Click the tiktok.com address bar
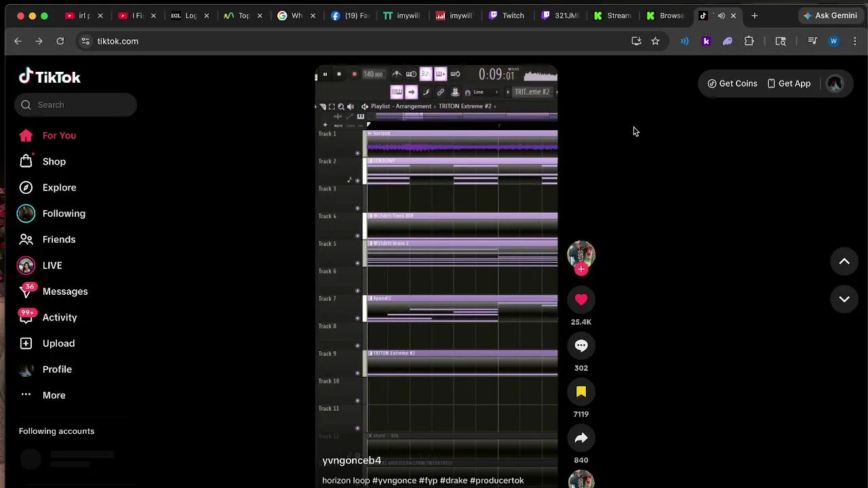The height and width of the screenshot is (488, 868). [353, 41]
